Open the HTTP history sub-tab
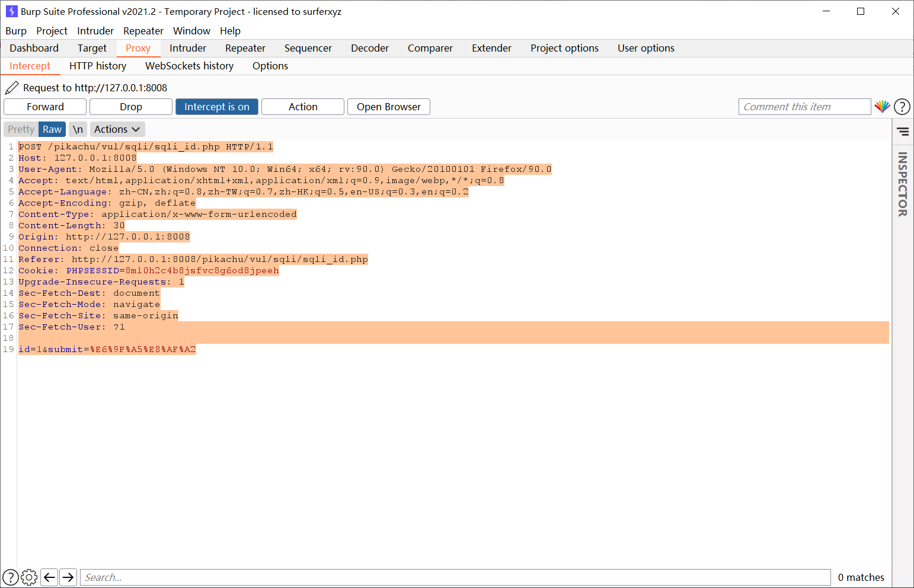 point(98,66)
